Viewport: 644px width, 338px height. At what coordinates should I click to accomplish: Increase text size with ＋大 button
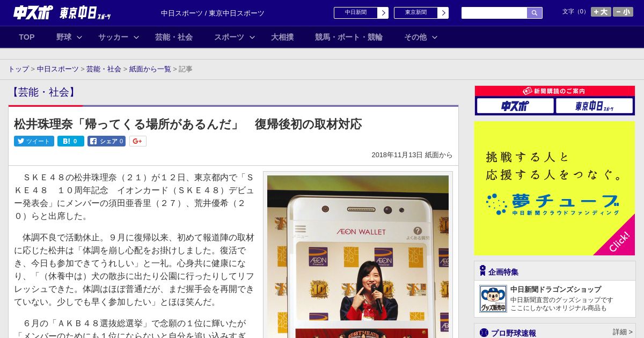(601, 12)
